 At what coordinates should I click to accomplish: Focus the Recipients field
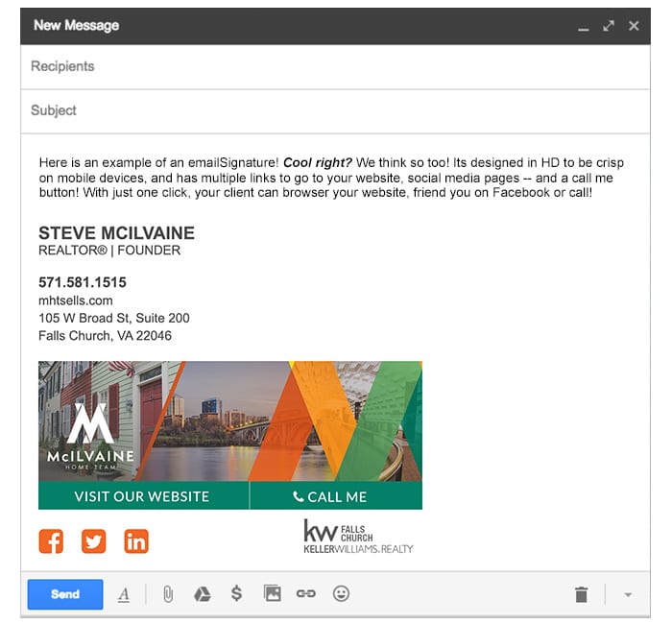pos(335,66)
